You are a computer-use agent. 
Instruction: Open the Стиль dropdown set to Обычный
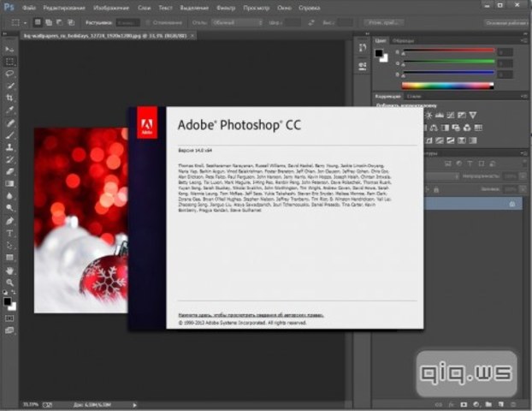pyautogui.click(x=237, y=23)
